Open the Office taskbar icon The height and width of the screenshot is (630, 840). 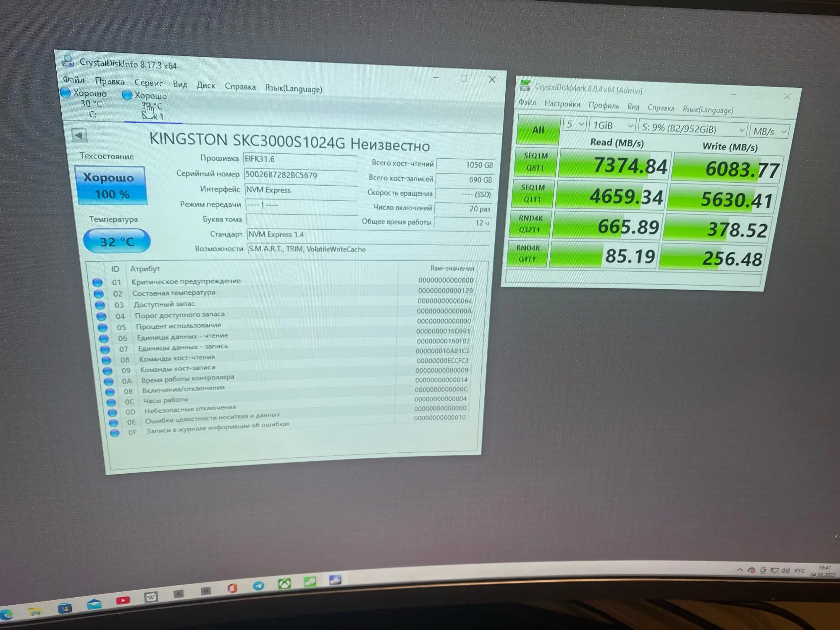pyautogui.click(x=232, y=588)
